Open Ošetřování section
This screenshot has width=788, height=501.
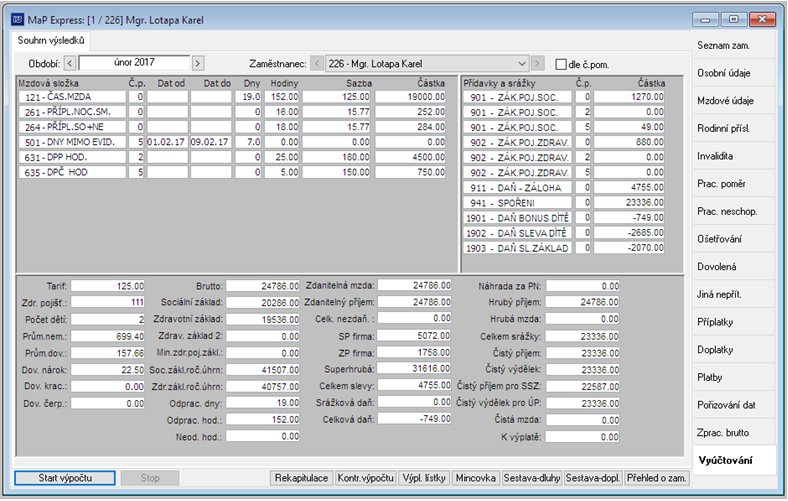click(734, 239)
